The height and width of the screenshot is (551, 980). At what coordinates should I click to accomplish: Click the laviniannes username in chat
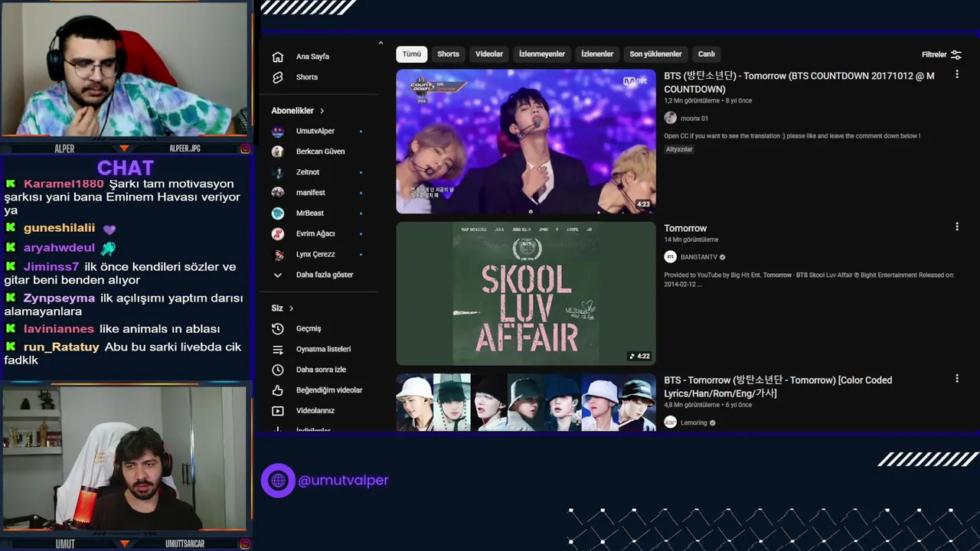coord(59,329)
